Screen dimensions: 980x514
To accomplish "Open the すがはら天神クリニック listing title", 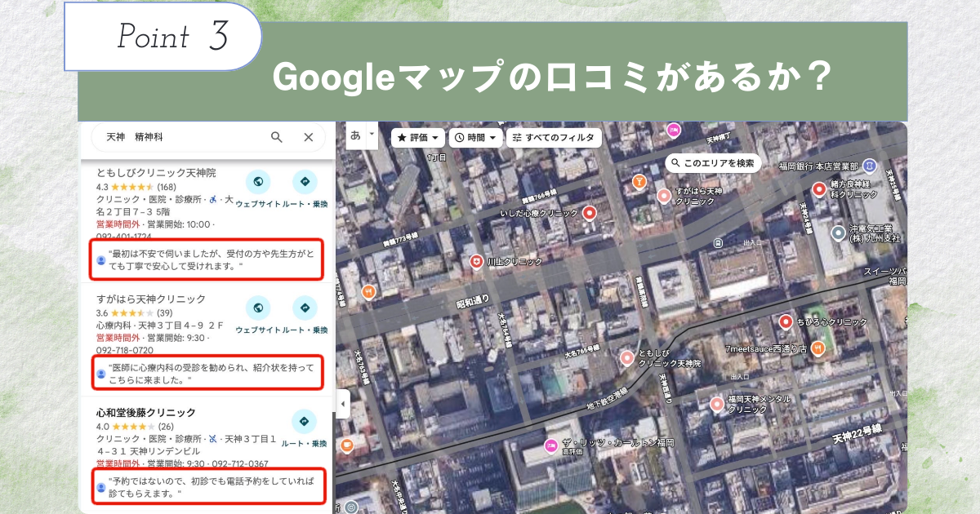I will coord(151,299).
